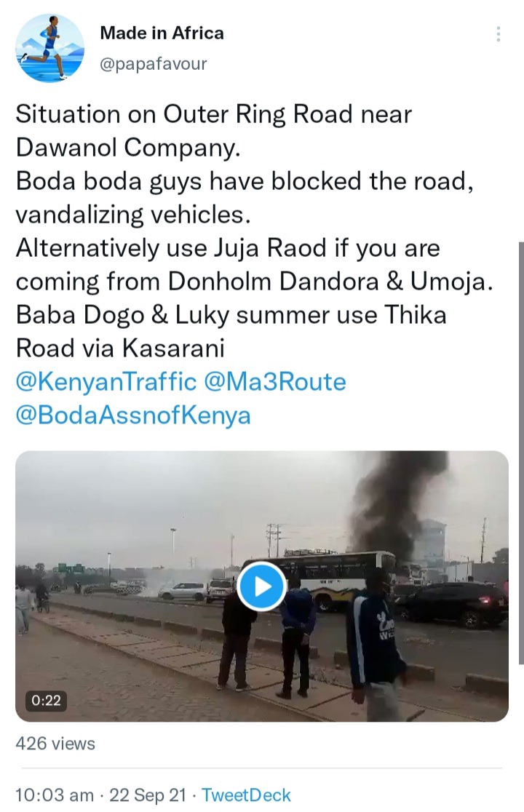Select the 'vandalizing vehicles.' line of the tweet

[x=133, y=215]
